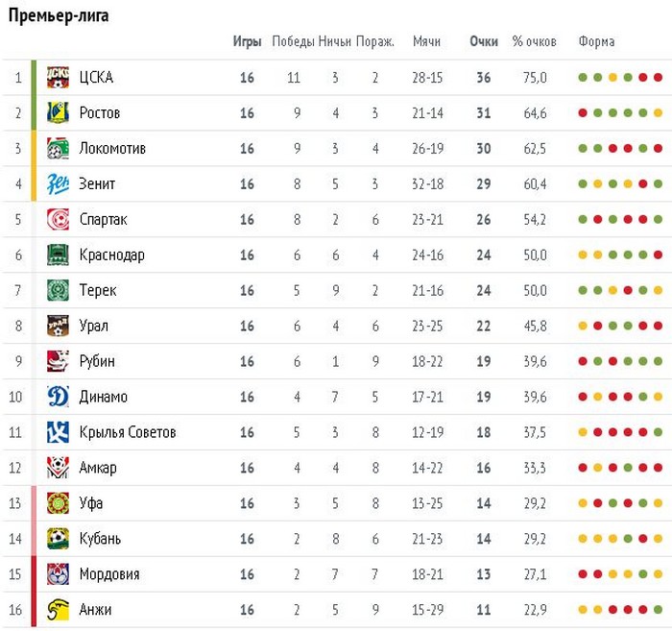Click the Rostov club crest
Image resolution: width=672 pixels, height=631 pixels.
coord(59,113)
